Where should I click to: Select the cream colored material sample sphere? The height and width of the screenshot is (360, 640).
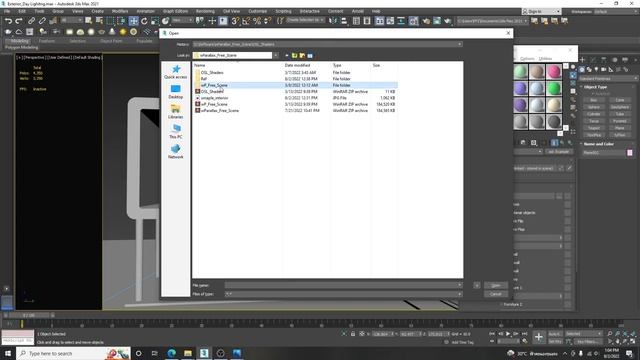tap(553, 105)
